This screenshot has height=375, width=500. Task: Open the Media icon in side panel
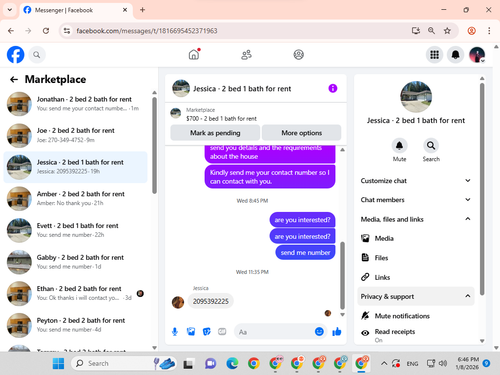point(365,238)
